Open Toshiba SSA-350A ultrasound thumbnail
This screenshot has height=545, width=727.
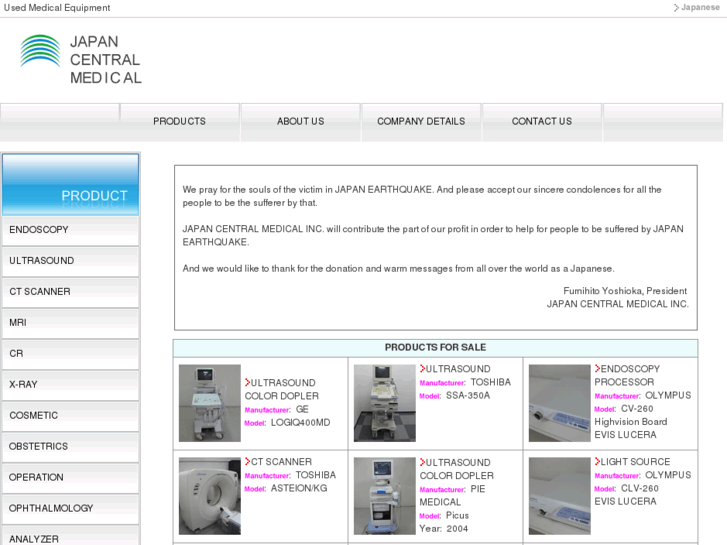385,403
